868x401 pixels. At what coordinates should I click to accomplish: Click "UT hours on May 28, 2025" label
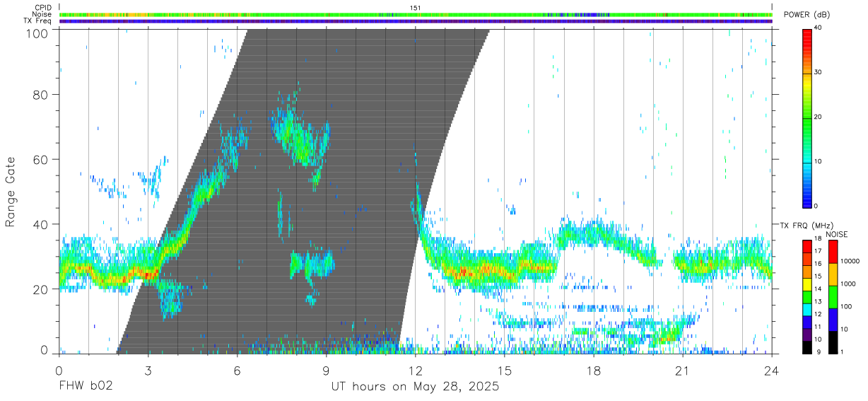(x=416, y=387)
